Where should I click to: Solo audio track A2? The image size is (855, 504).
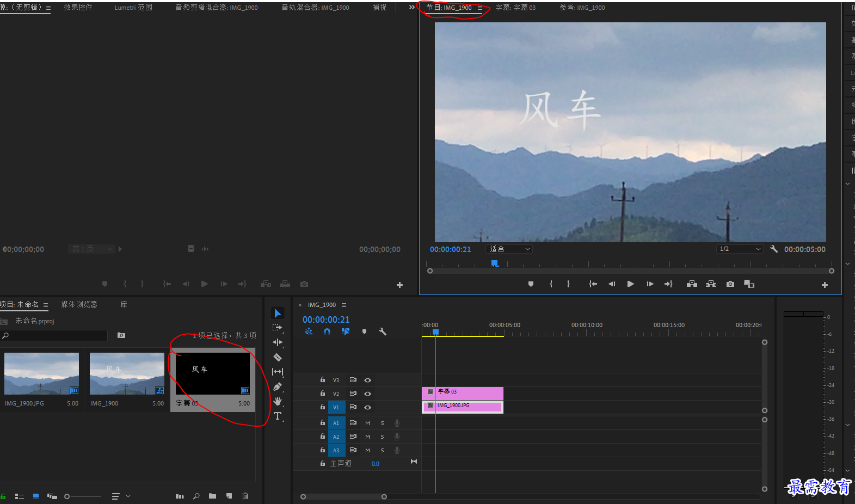tap(382, 437)
